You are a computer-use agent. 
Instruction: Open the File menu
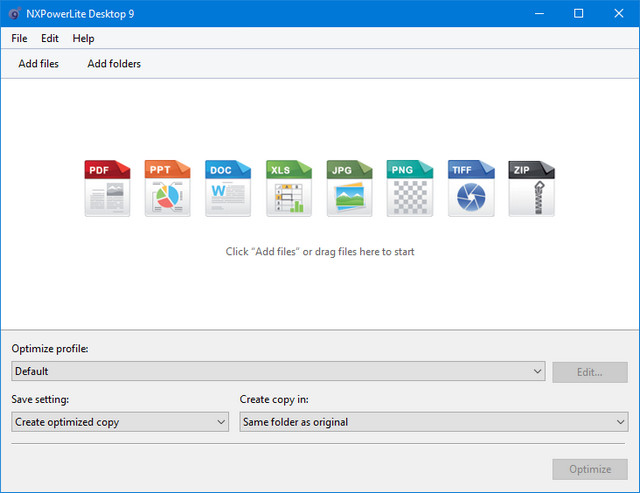click(19, 38)
